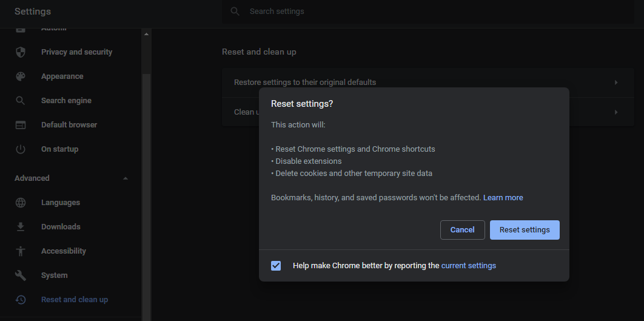
Task: Open the Learn more link
Action: [503, 198]
